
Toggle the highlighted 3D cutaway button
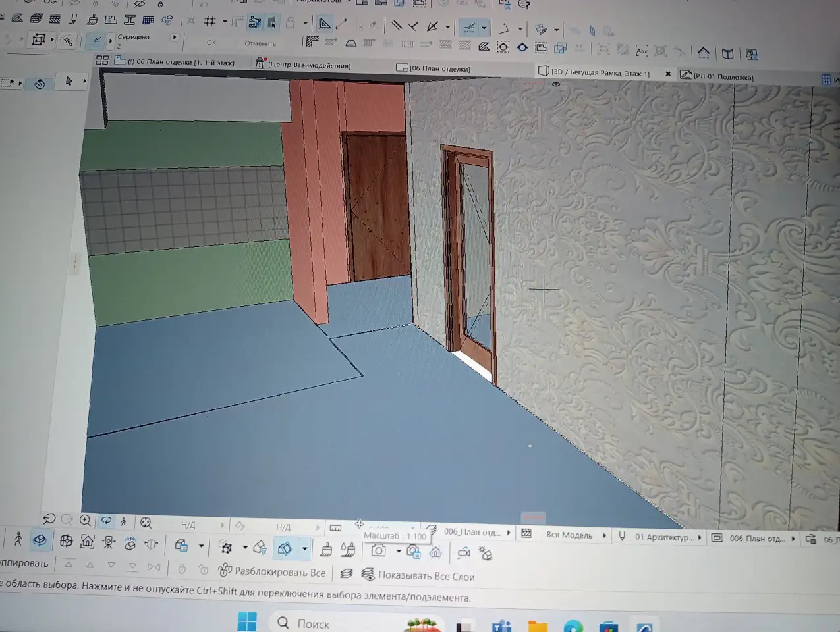click(285, 548)
